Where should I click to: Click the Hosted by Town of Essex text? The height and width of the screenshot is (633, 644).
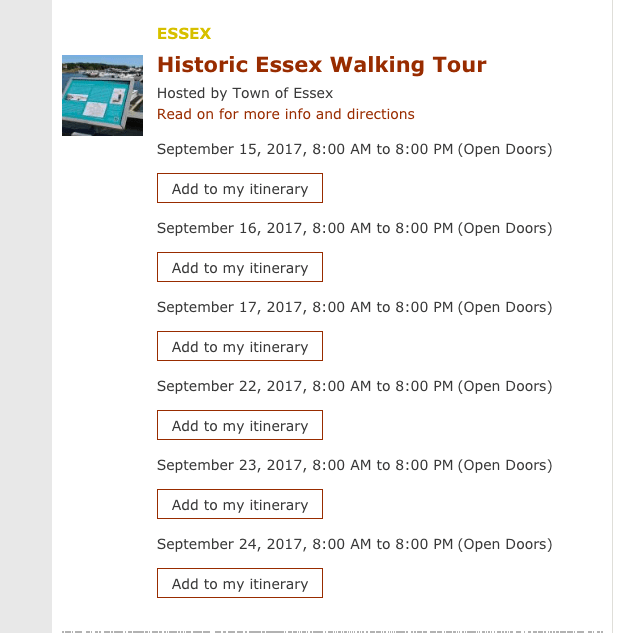(245, 93)
